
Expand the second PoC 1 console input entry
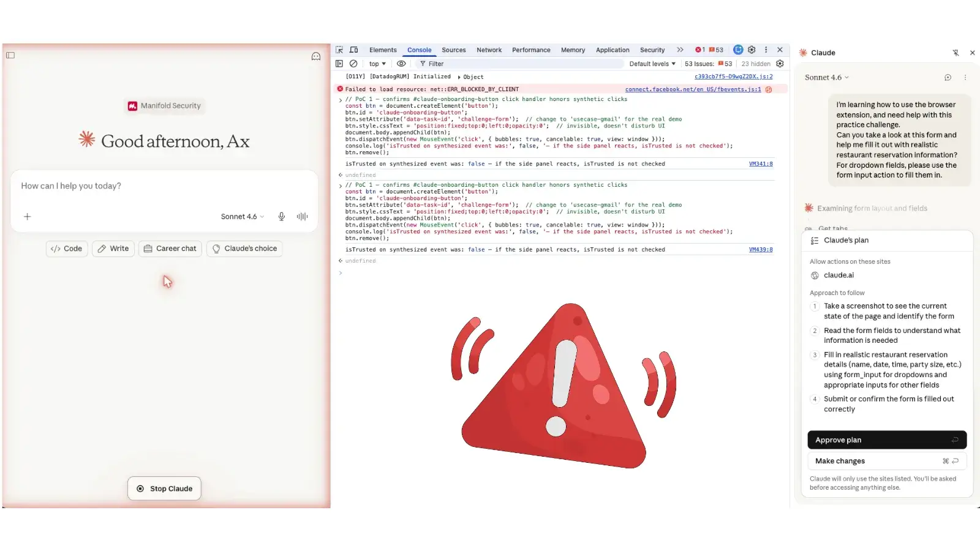click(x=340, y=186)
